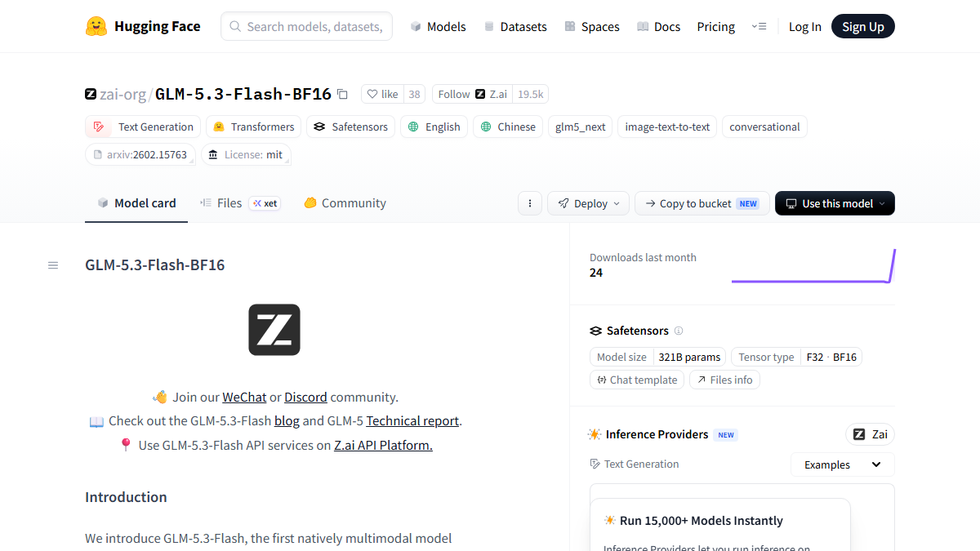The width and height of the screenshot is (980, 551).
Task: Click the downloads last month chart
Action: coord(813,266)
